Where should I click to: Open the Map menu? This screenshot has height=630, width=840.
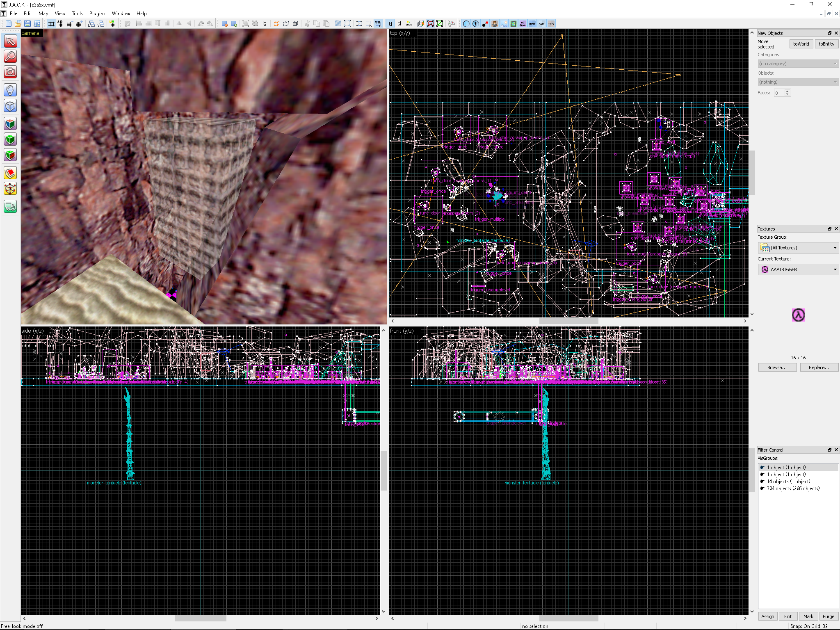[43, 14]
